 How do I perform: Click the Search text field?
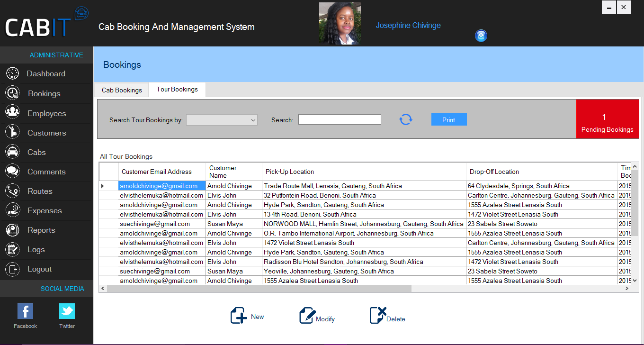(x=340, y=119)
